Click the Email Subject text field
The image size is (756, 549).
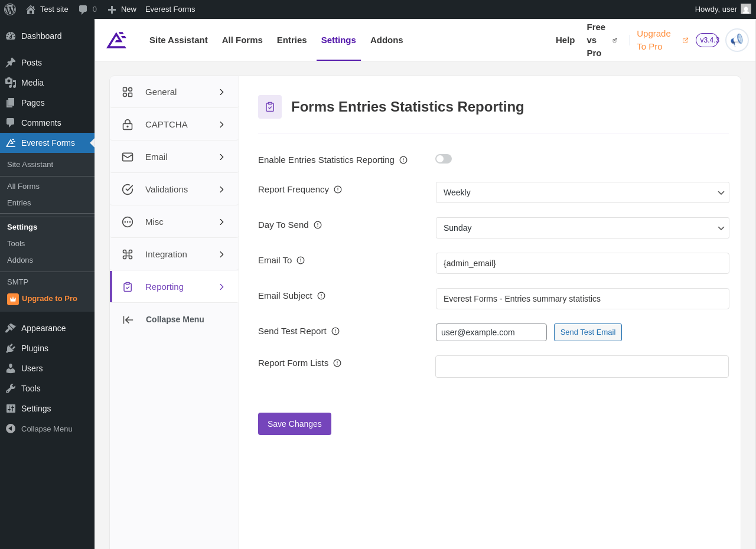coord(582,299)
